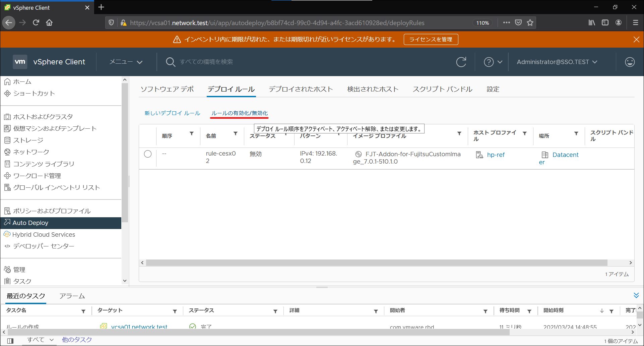Open 他のタスク link

(x=77, y=340)
